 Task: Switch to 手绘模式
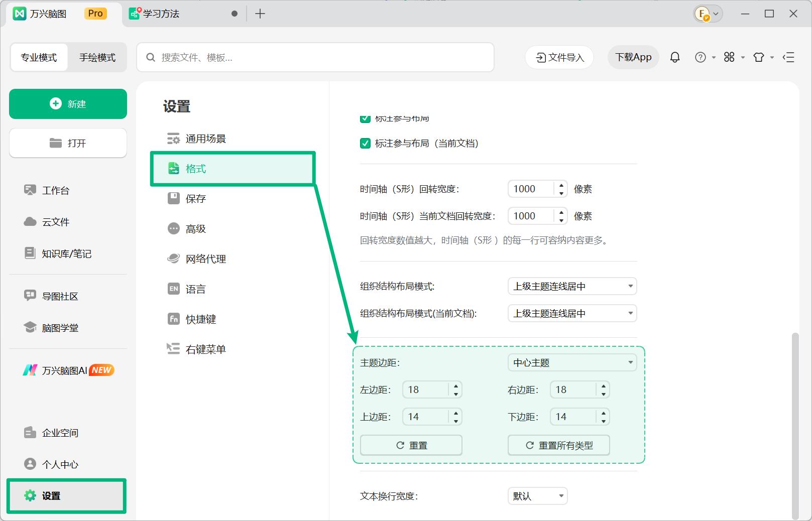(97, 57)
